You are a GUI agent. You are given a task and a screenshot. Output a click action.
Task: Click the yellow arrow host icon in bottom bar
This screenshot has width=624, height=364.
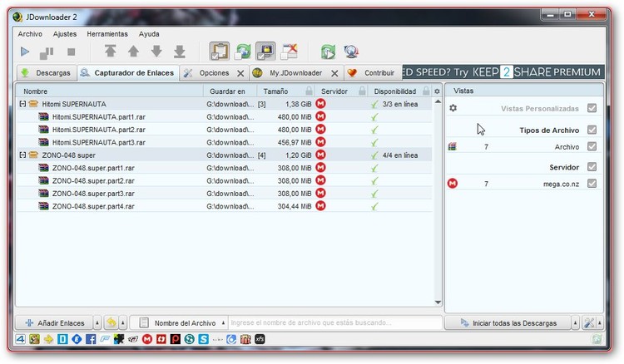pyautogui.click(x=48, y=339)
